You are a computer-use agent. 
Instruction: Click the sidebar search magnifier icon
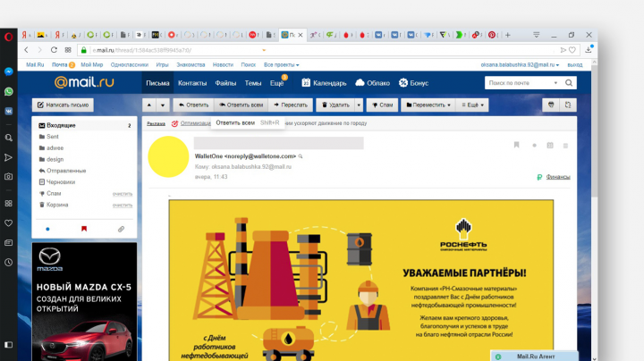(9, 138)
